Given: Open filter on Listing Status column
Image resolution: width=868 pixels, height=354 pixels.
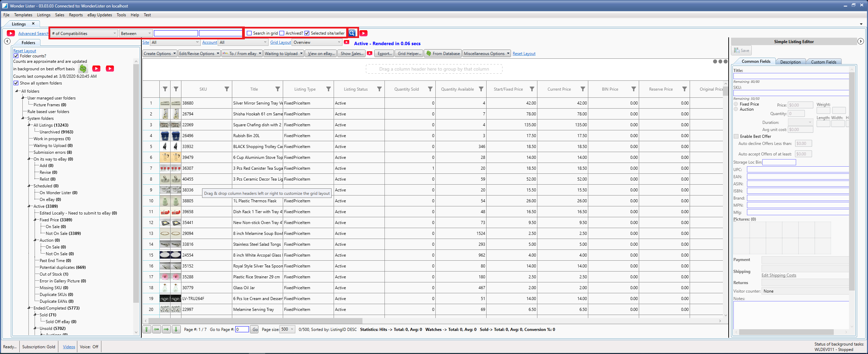Looking at the screenshot, I should coord(379,89).
